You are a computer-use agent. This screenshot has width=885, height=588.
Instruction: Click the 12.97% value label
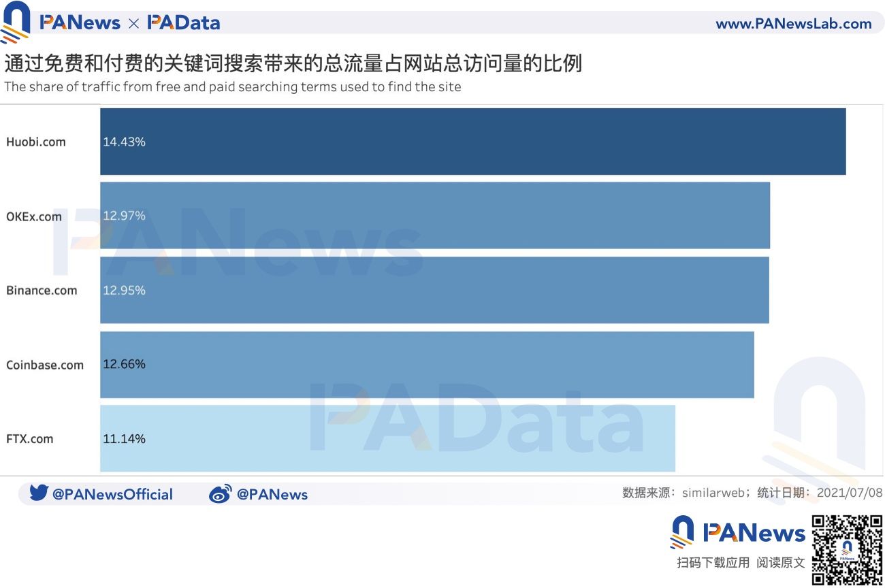(124, 215)
